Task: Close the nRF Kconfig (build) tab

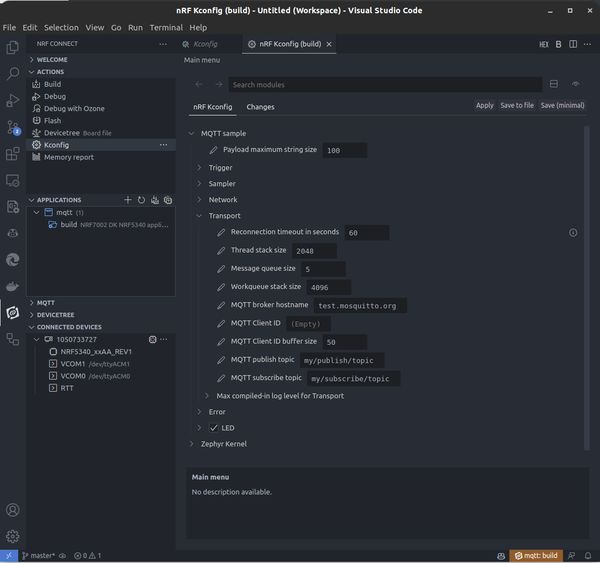Action: (329, 44)
